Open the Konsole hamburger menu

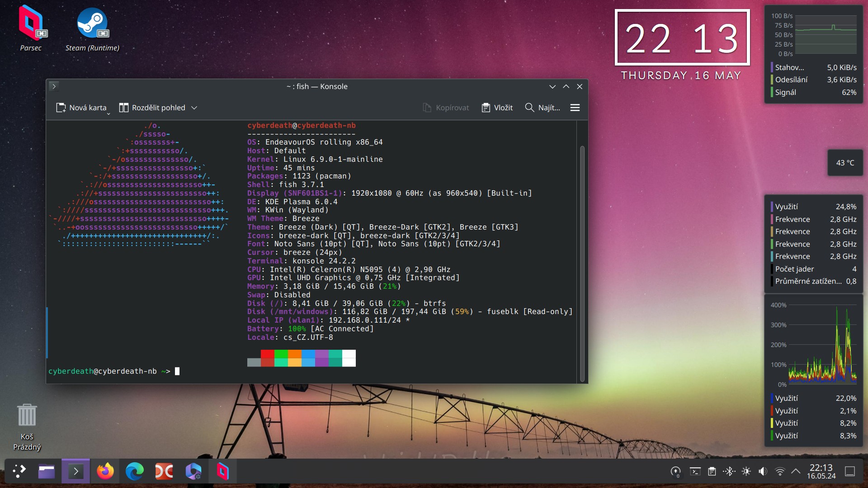tap(575, 108)
